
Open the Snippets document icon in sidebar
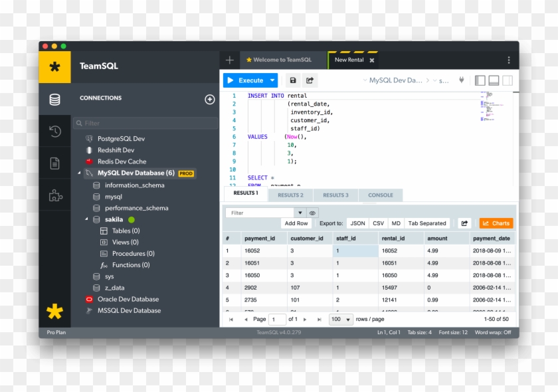[55, 161]
